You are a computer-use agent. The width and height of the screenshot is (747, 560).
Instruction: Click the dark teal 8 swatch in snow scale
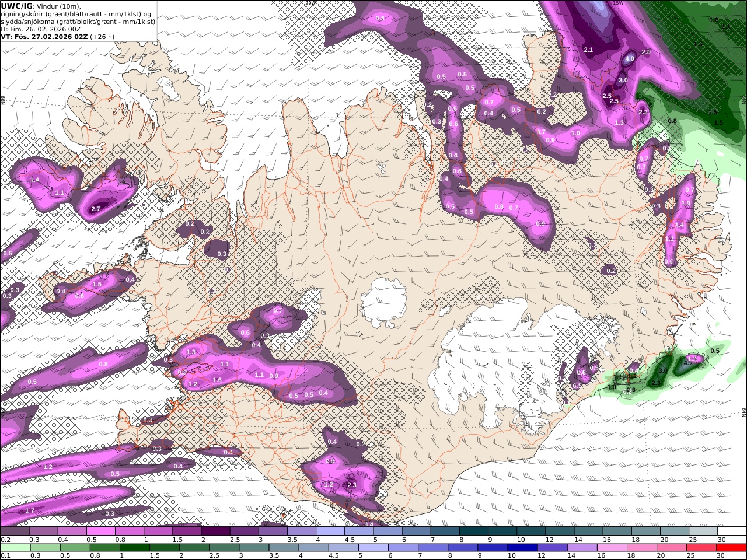pyautogui.click(x=474, y=531)
